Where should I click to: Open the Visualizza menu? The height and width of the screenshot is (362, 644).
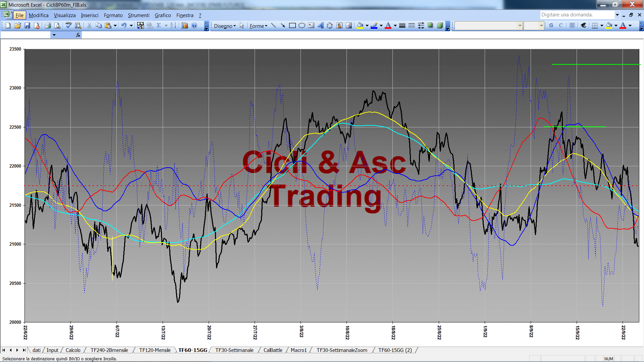tap(65, 15)
